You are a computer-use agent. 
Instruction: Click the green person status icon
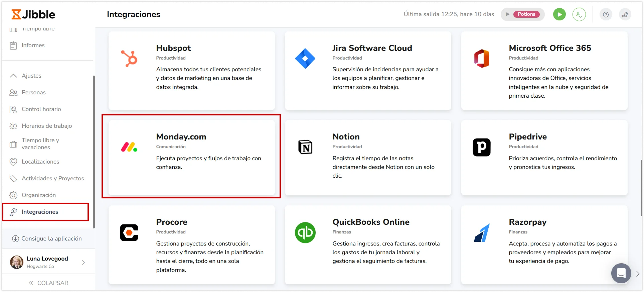click(579, 14)
